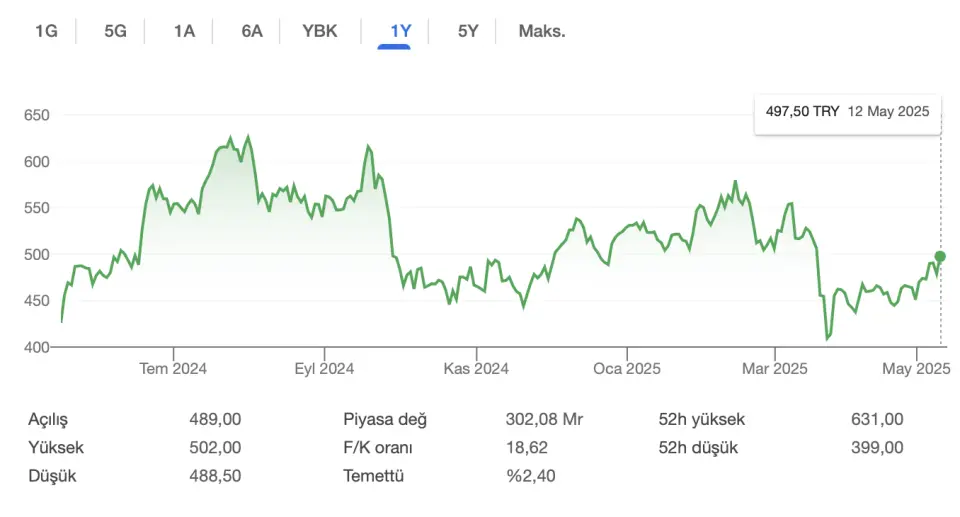
Task: Click the F/K oranı label
Action: tap(378, 448)
